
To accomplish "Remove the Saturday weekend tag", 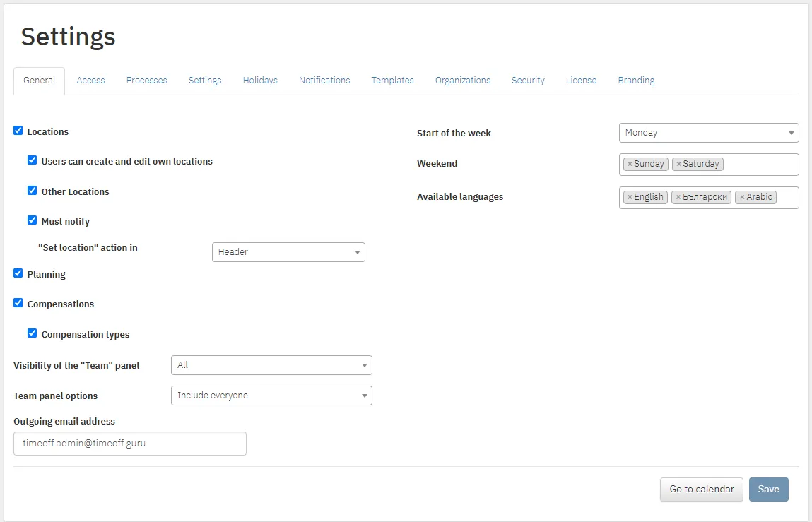I will 678,164.
